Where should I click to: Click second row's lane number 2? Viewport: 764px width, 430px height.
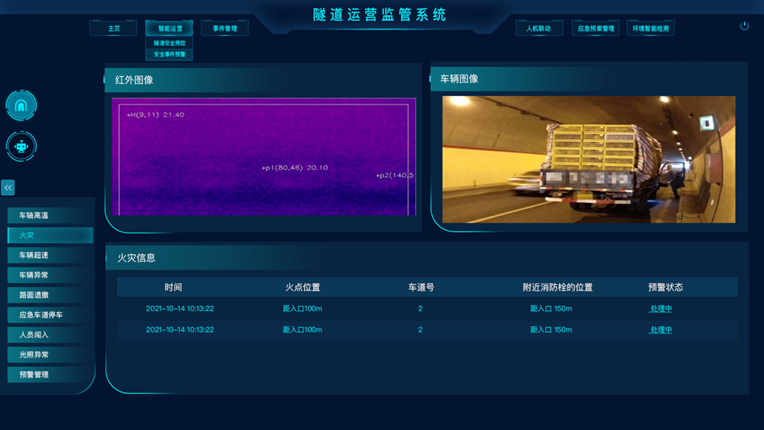coord(420,330)
